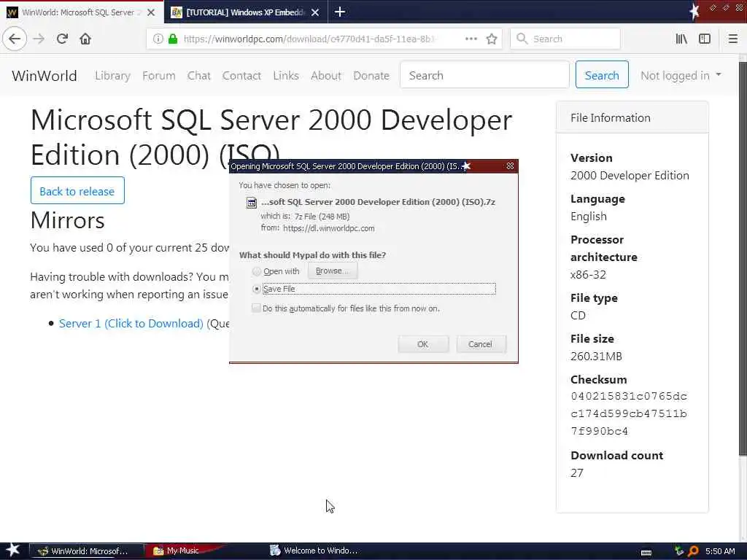Click the https://dl.winworldpc.com source text

coord(329,228)
